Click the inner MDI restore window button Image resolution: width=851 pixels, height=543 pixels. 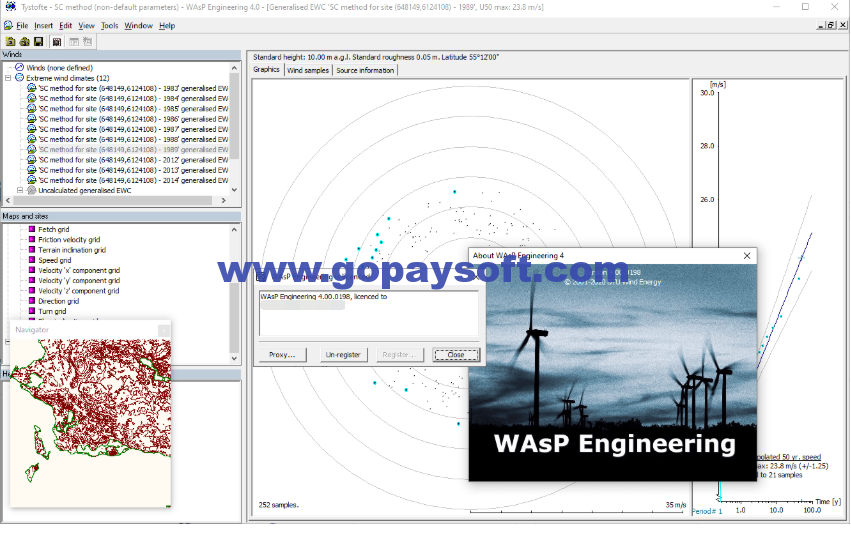831,25
